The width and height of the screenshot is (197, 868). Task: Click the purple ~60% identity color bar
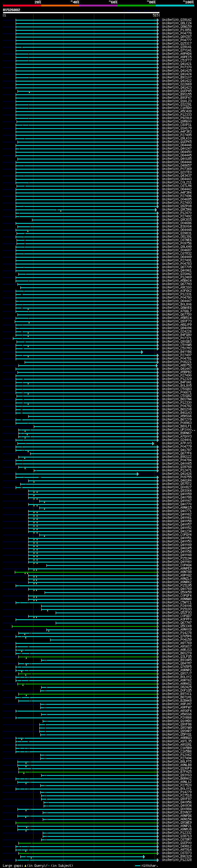[x=99, y=6]
